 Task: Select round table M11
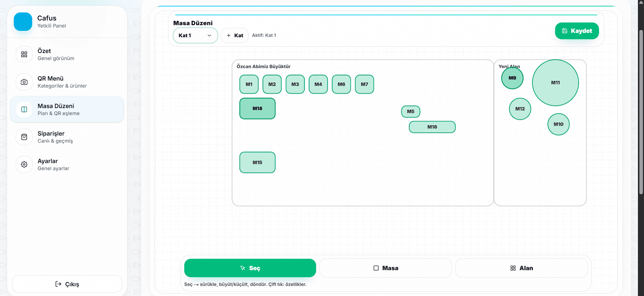click(x=555, y=83)
